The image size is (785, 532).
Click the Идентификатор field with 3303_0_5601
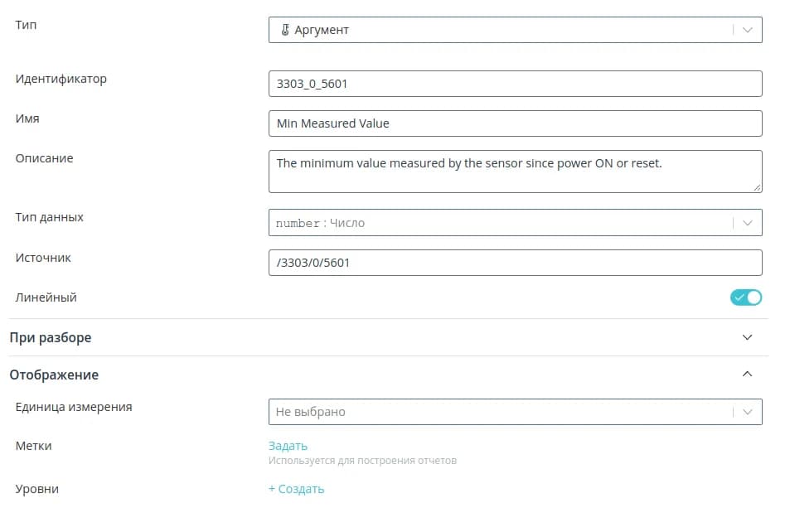coord(514,84)
